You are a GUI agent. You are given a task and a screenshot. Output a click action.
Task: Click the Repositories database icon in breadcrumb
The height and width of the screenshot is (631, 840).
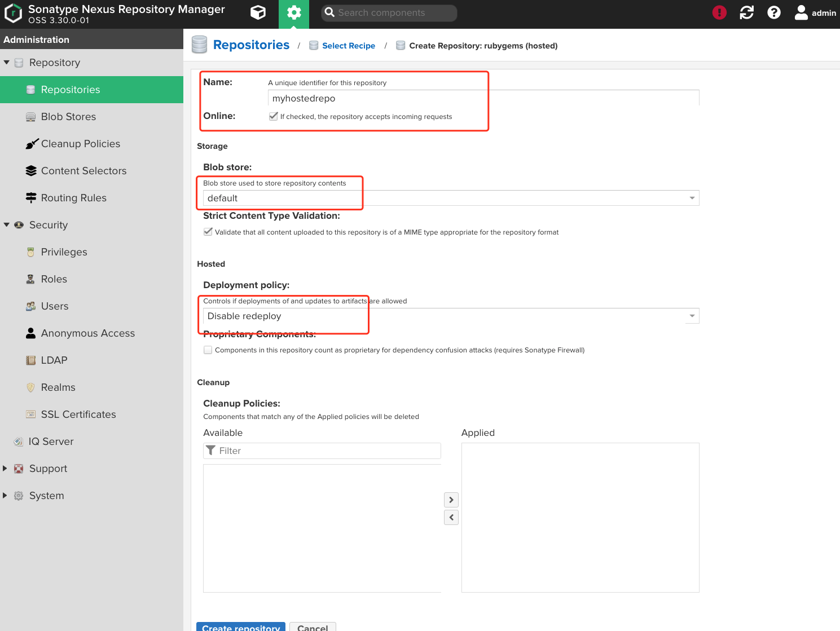(x=199, y=45)
